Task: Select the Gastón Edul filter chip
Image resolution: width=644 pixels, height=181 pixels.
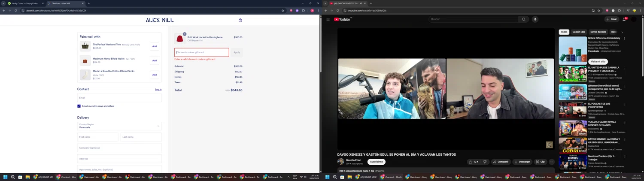Action: click(x=579, y=32)
